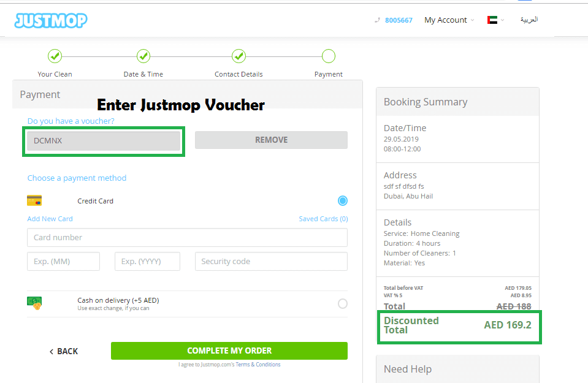Click the Payment step circle
588x383 pixels.
pyautogui.click(x=328, y=56)
